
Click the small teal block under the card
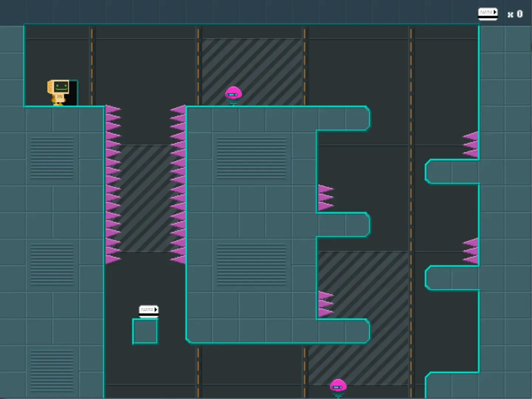tap(145, 332)
